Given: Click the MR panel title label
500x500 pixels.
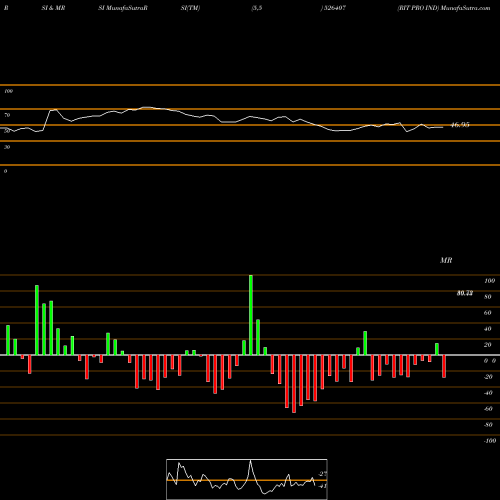Looking at the screenshot, I should (446, 260).
